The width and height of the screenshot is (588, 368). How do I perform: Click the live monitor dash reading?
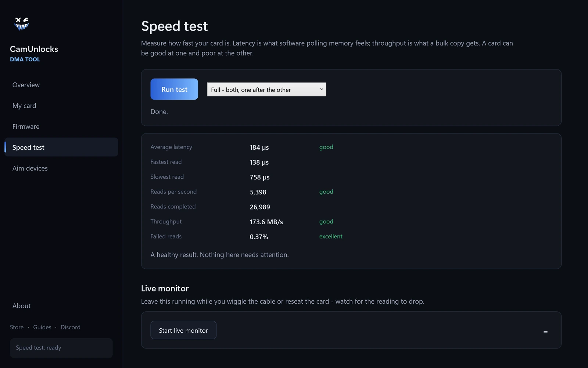tap(545, 332)
